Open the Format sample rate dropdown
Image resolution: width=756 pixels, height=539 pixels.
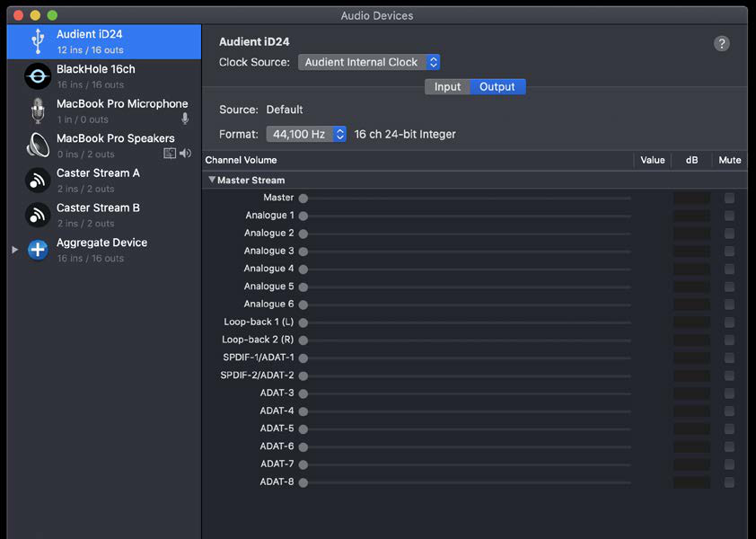(x=306, y=134)
